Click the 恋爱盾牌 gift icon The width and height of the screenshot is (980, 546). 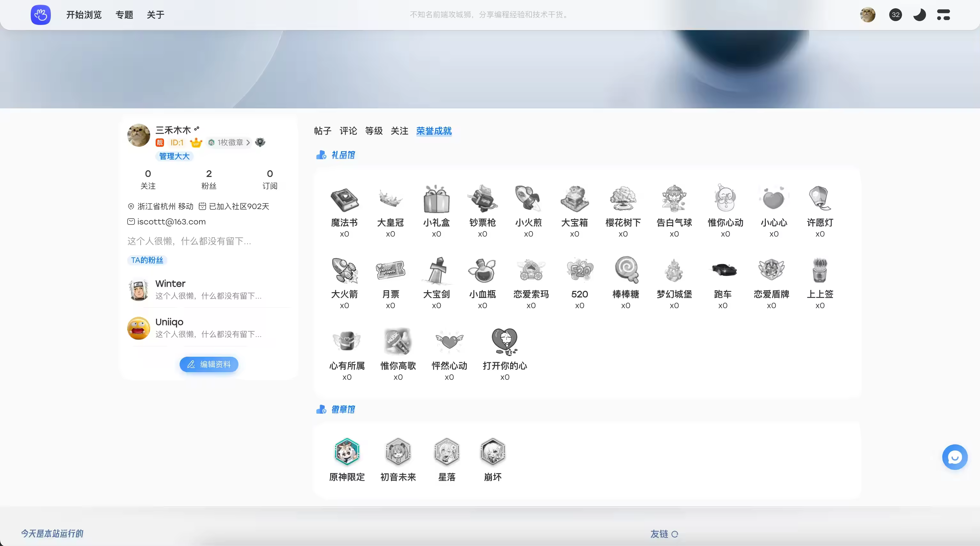point(771,270)
